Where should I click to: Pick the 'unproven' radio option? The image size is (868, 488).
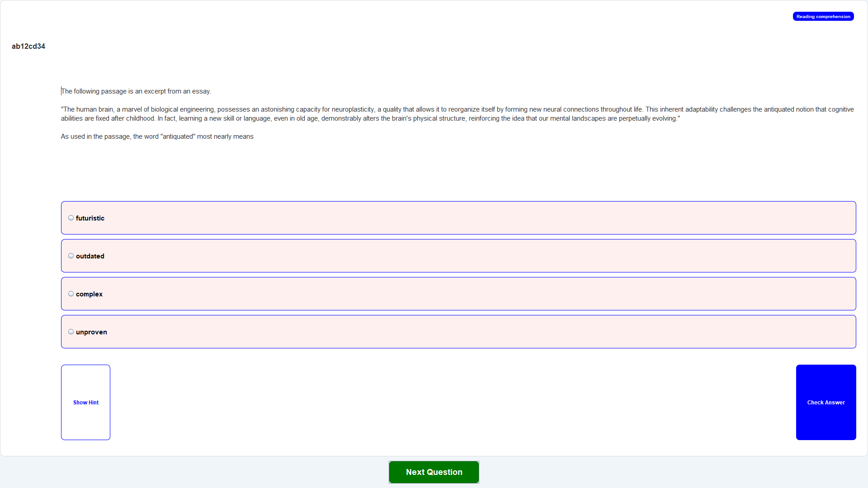[x=71, y=332]
